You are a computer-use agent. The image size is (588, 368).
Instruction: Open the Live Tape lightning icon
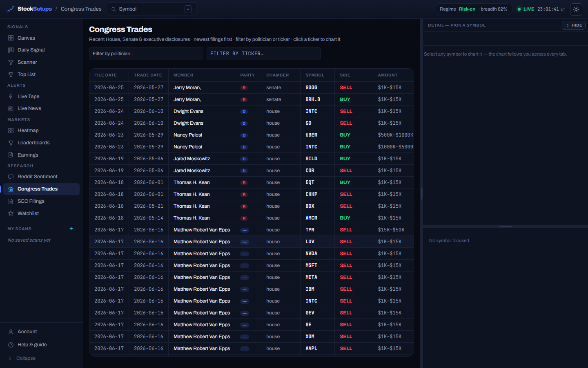pyautogui.click(x=11, y=96)
